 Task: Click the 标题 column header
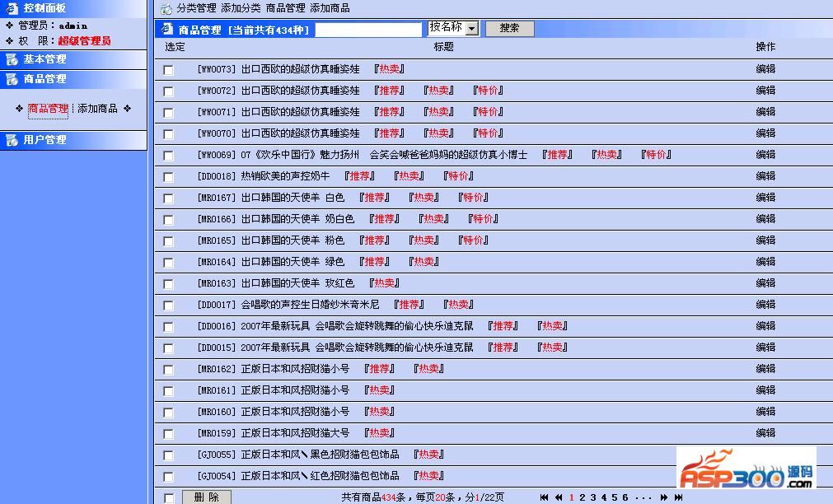pyautogui.click(x=443, y=47)
